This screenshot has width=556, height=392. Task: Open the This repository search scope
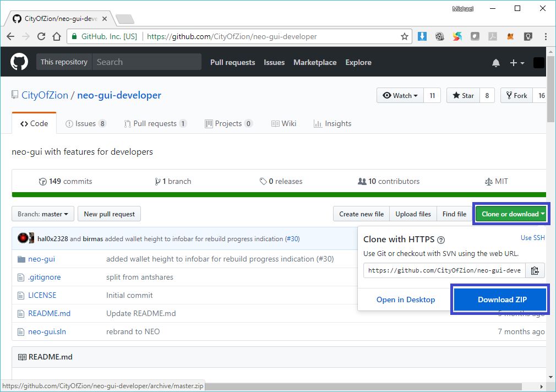[64, 62]
